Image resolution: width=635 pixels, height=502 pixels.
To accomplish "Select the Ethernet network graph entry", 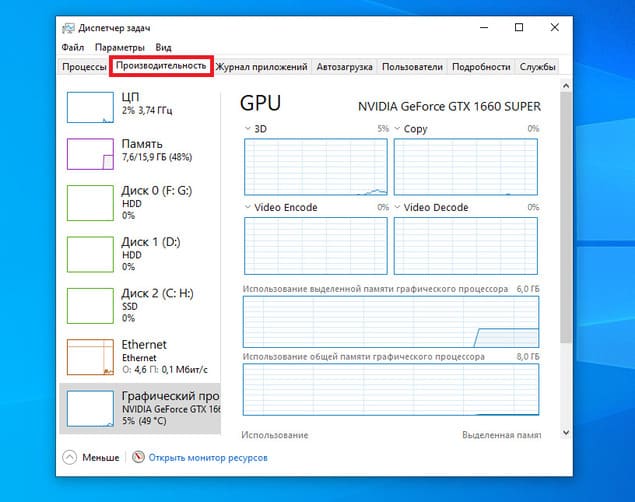I will click(140, 357).
